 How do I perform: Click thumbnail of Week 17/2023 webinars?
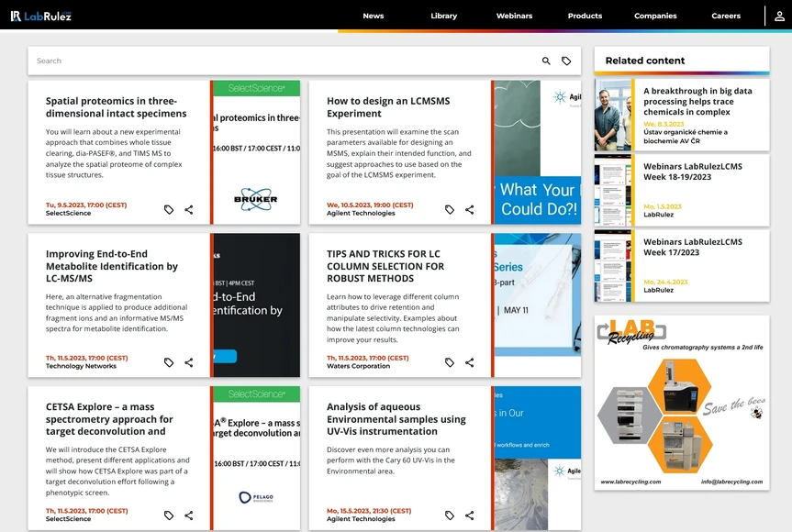[x=613, y=266]
